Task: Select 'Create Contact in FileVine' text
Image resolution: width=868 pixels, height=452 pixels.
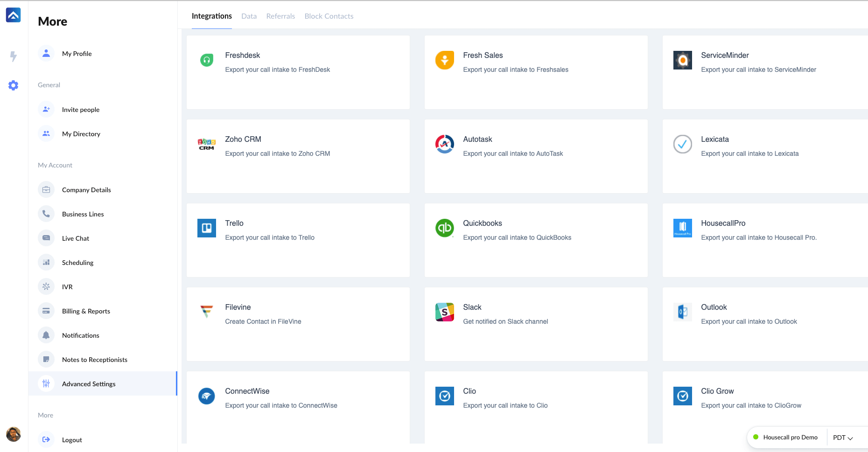Action: pos(263,321)
